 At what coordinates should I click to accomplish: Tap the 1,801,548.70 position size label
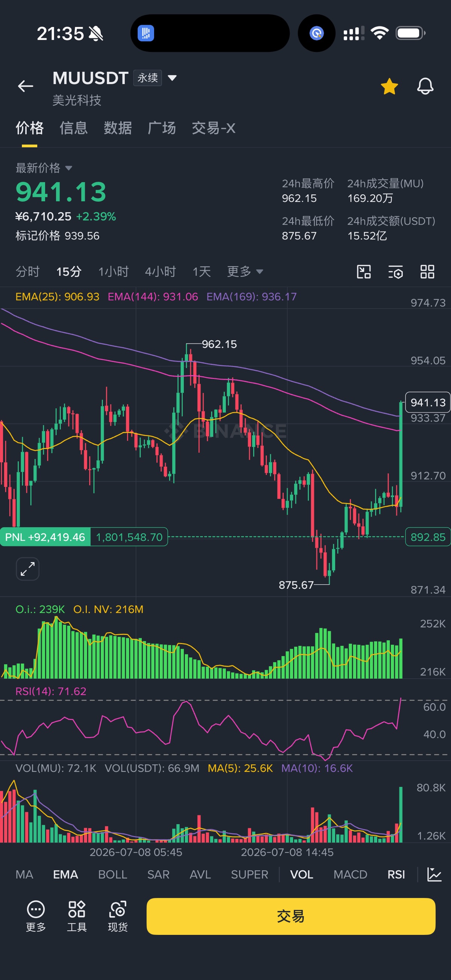129,537
